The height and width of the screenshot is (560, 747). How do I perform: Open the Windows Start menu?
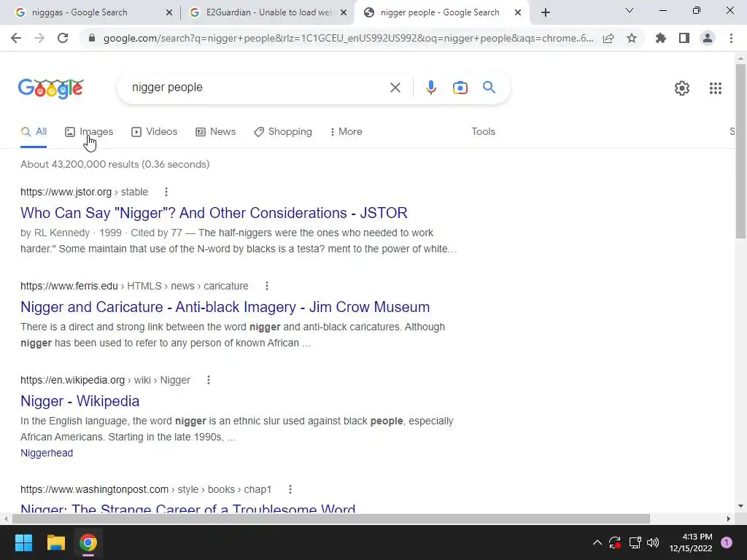click(x=23, y=542)
